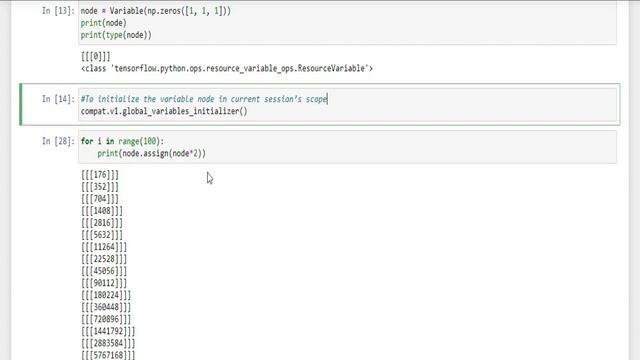Click the In [14] code cell editor
The width and height of the screenshot is (640, 360).
[347, 105]
